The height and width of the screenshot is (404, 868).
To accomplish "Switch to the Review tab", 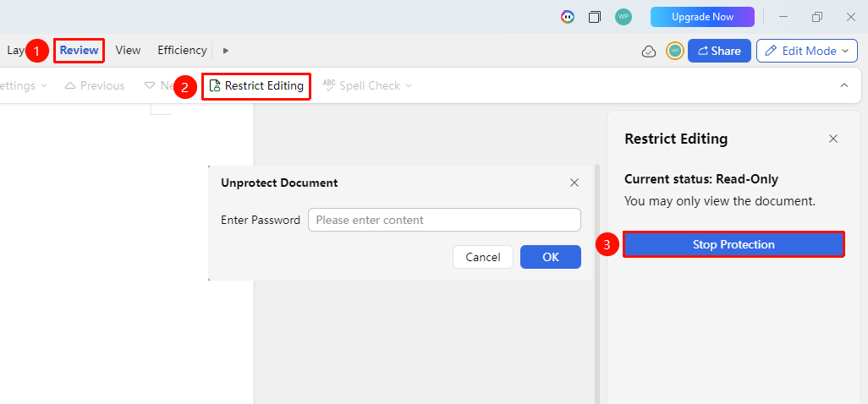I will [x=80, y=51].
